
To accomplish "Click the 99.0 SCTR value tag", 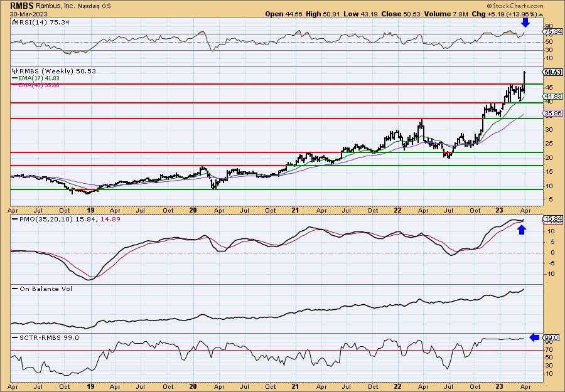I will point(551,337).
